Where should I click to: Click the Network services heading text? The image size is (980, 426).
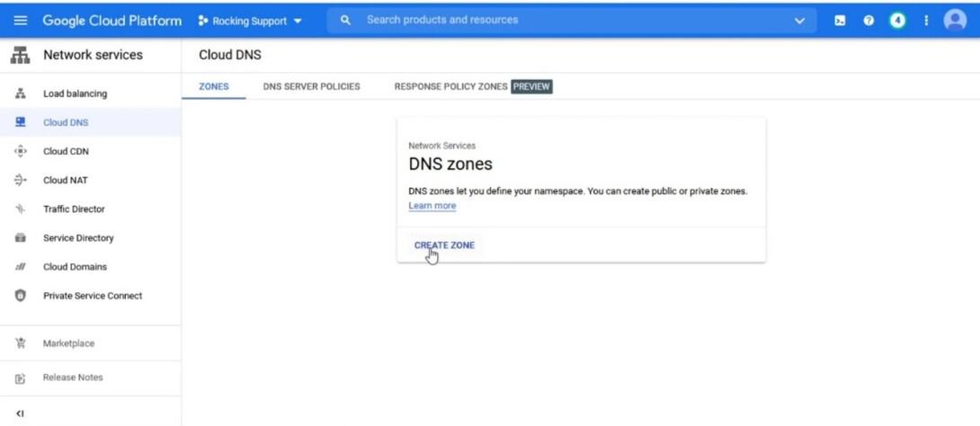[94, 55]
